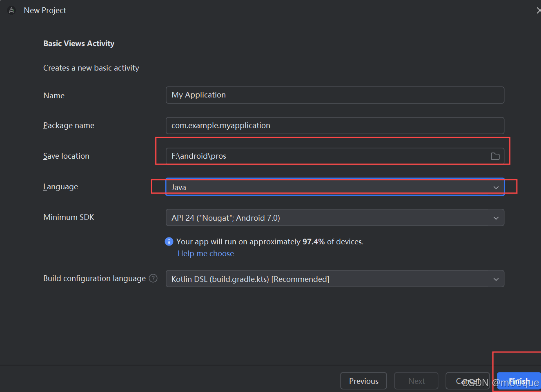Click the disabled Next button

[x=416, y=381]
